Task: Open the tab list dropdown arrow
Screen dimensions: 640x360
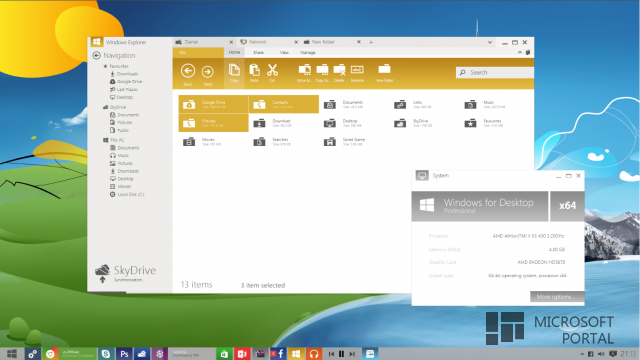Action: point(490,42)
